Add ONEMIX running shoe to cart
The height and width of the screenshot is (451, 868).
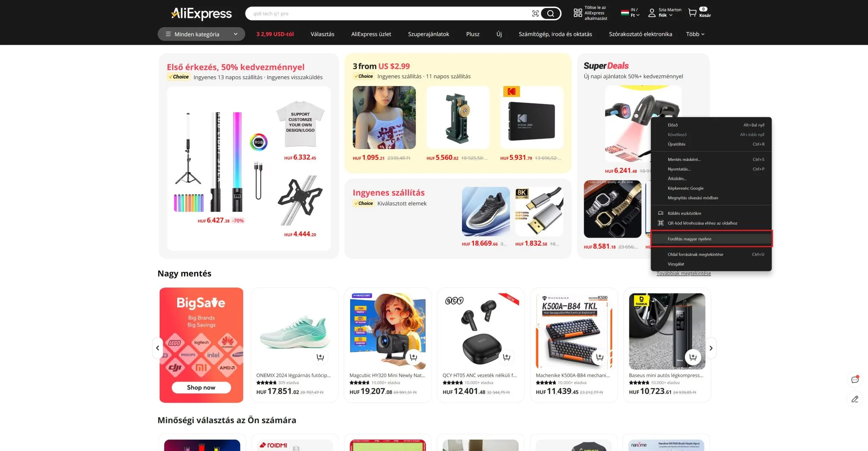point(320,357)
